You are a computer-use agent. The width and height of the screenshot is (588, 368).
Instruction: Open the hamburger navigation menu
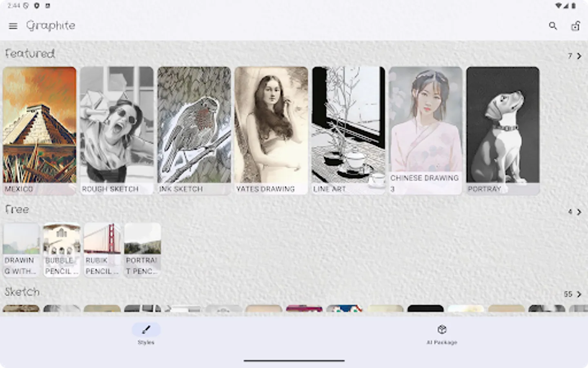13,26
